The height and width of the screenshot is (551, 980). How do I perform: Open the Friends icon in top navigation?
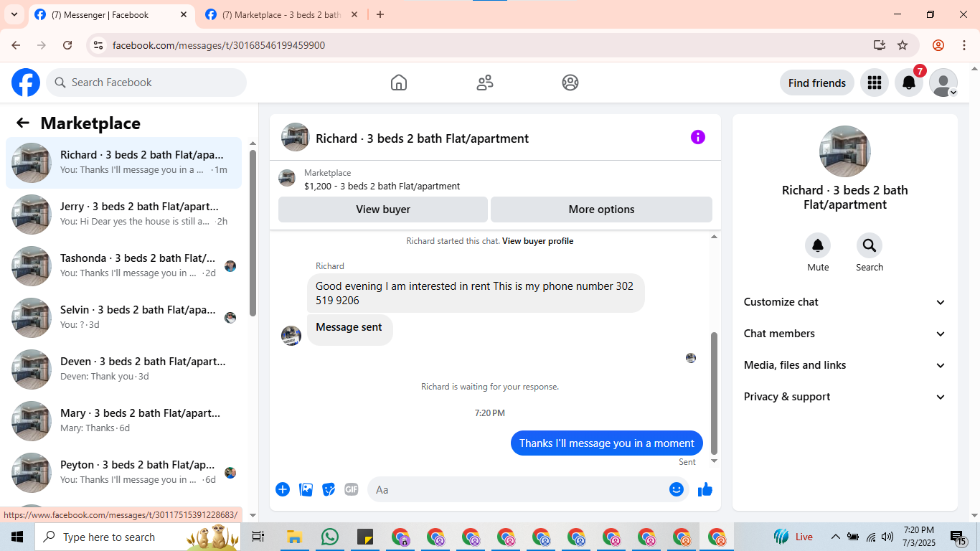[485, 83]
